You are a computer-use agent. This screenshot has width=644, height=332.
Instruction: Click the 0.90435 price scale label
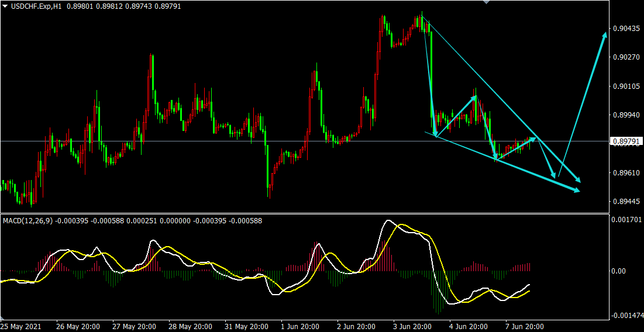[x=625, y=29]
